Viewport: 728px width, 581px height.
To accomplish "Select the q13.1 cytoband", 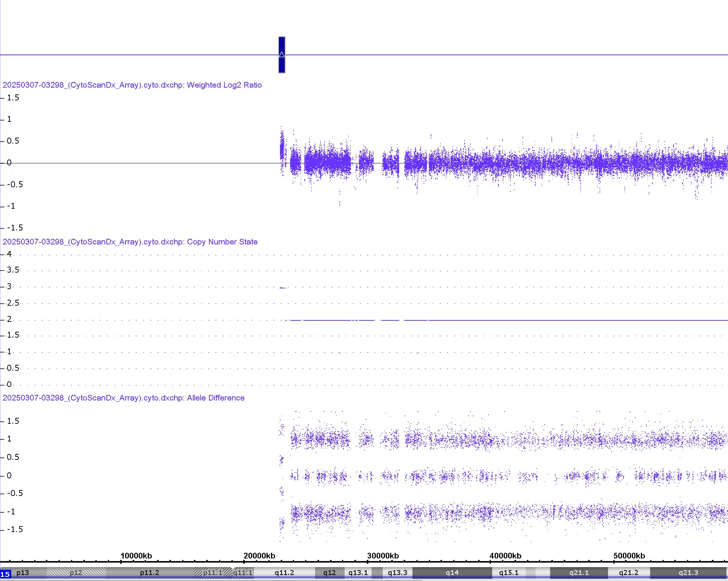I will [x=358, y=573].
